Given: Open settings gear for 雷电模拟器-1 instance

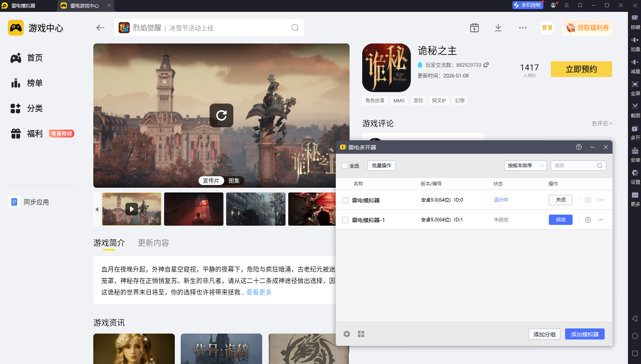Looking at the screenshot, I should point(588,220).
